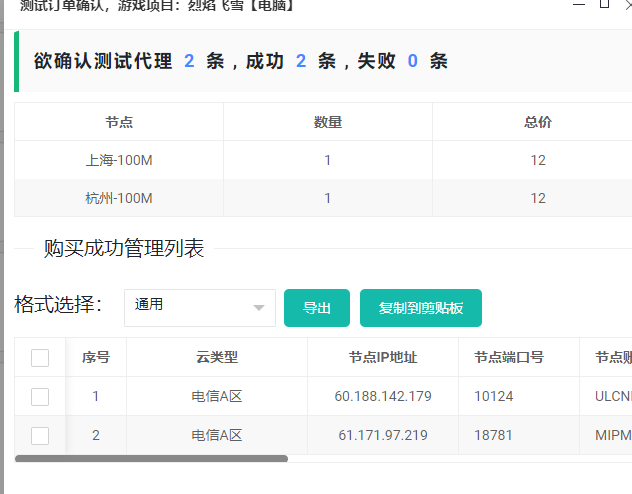Viewport: 632px width, 494px height.
Task: Click total price 12 for 上海-100M
Action: 538,160
